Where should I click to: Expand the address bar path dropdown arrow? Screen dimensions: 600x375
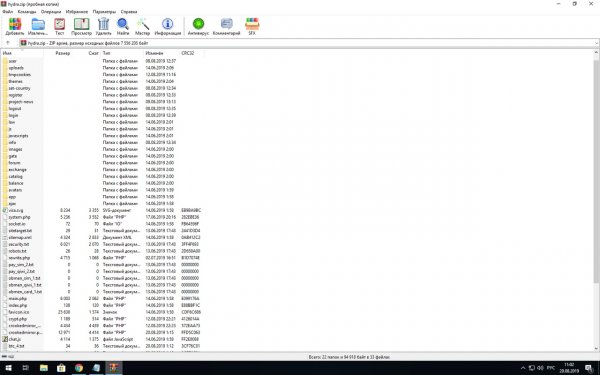pyautogui.click(x=596, y=43)
